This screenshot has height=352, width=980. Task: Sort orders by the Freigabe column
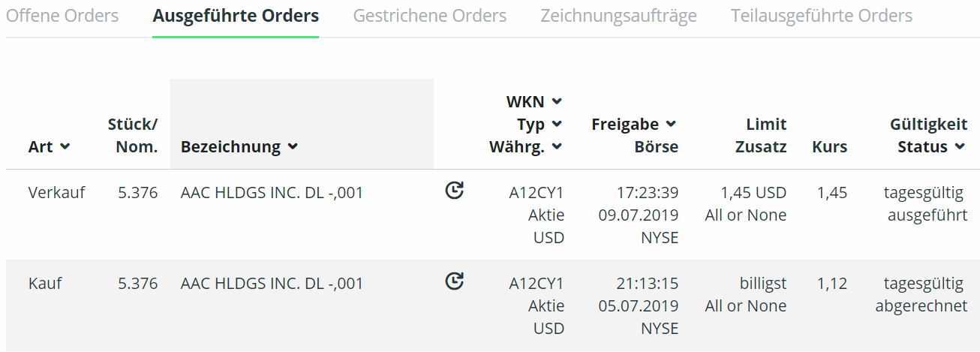634,124
